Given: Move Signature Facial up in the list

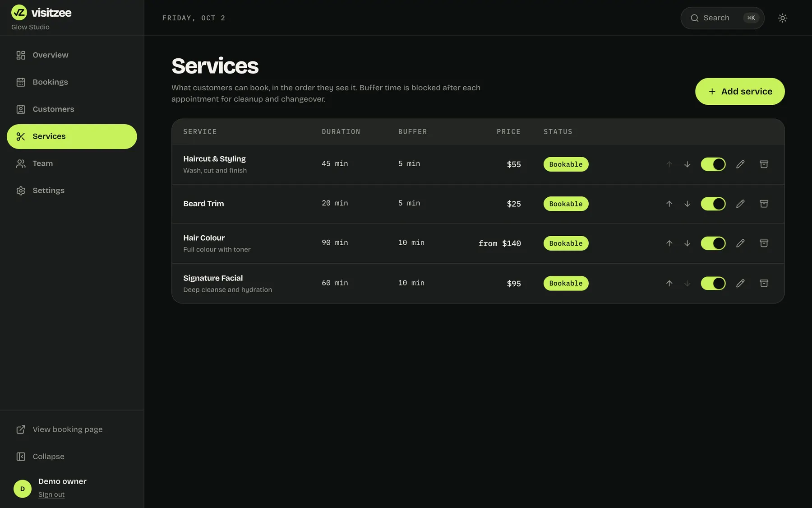Looking at the screenshot, I should pos(669,284).
